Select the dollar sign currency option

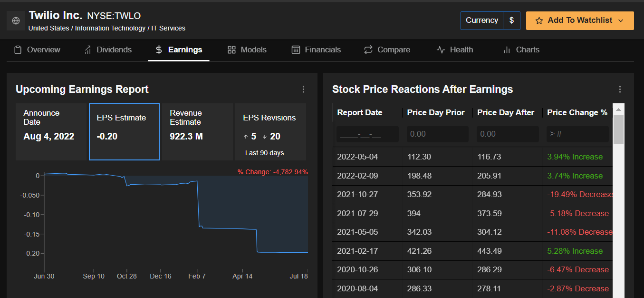tap(511, 20)
